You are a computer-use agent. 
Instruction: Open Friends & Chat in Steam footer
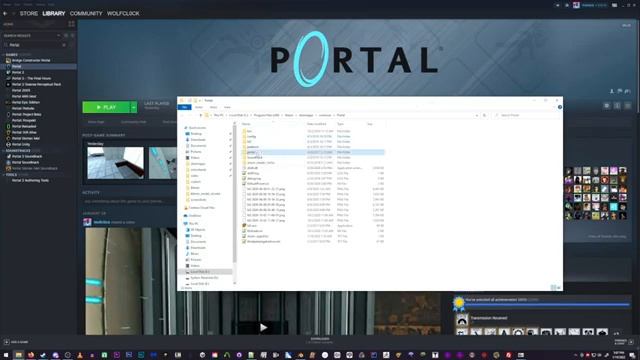pos(624,341)
